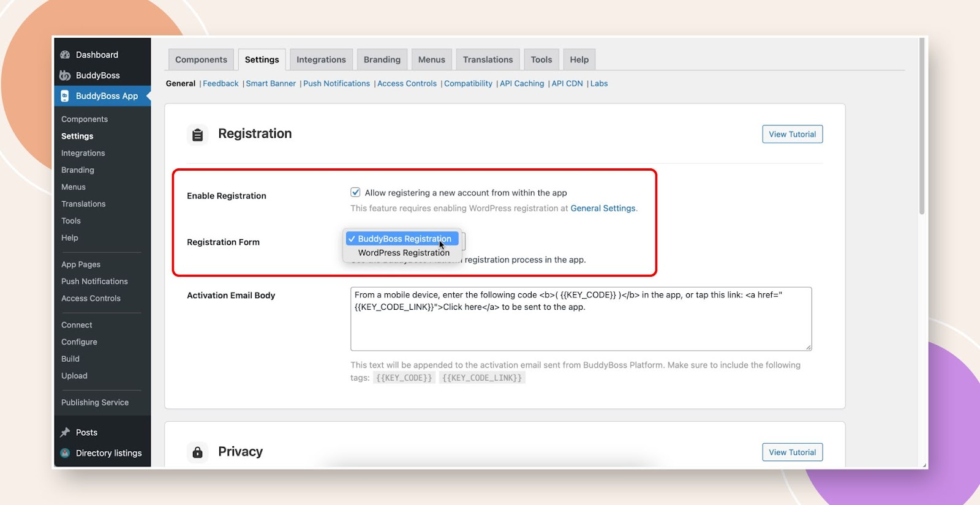Open the Menus tab

click(431, 59)
